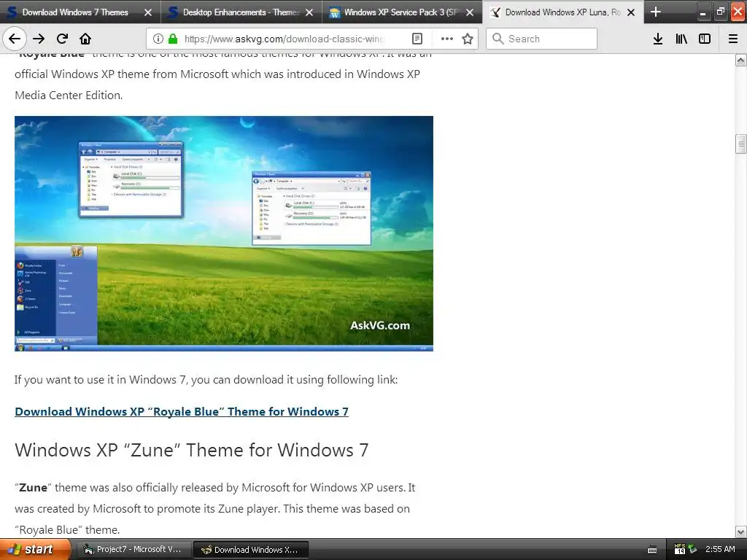
Task: Open the Windows start menu
Action: click(35, 550)
